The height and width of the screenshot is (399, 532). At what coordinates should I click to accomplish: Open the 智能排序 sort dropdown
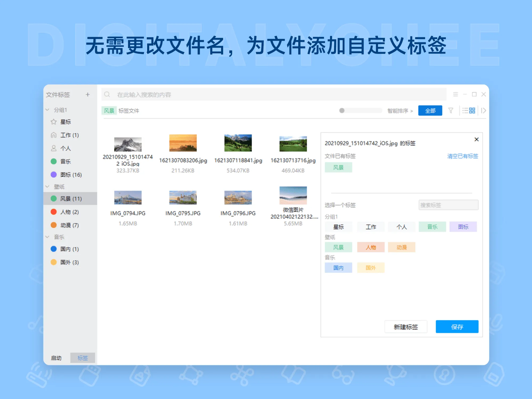[398, 111]
